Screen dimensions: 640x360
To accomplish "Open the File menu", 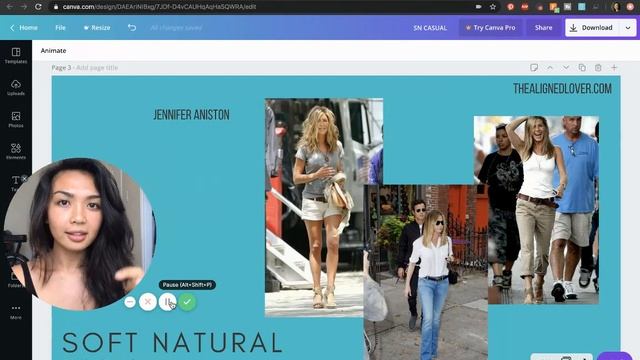I will coord(60,27).
